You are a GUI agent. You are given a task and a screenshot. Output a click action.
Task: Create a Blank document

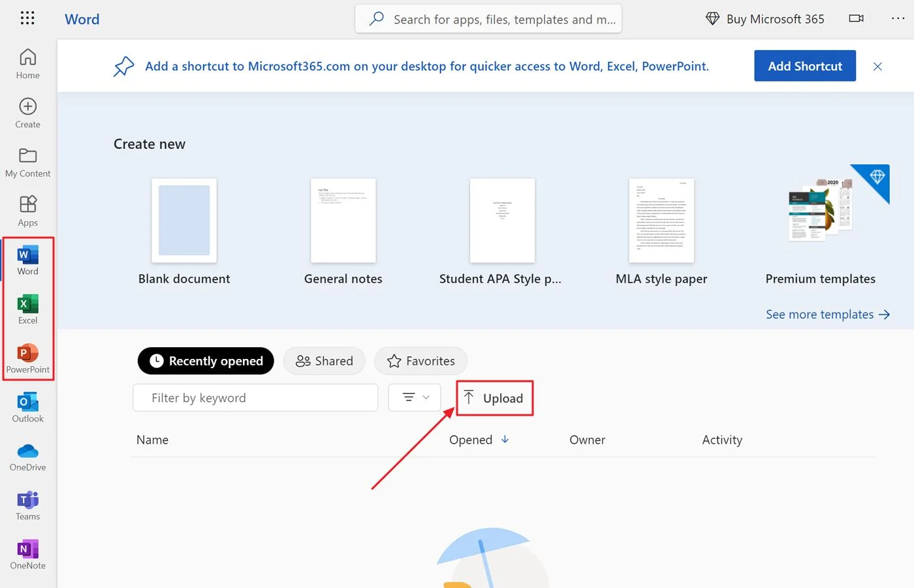coord(184,232)
